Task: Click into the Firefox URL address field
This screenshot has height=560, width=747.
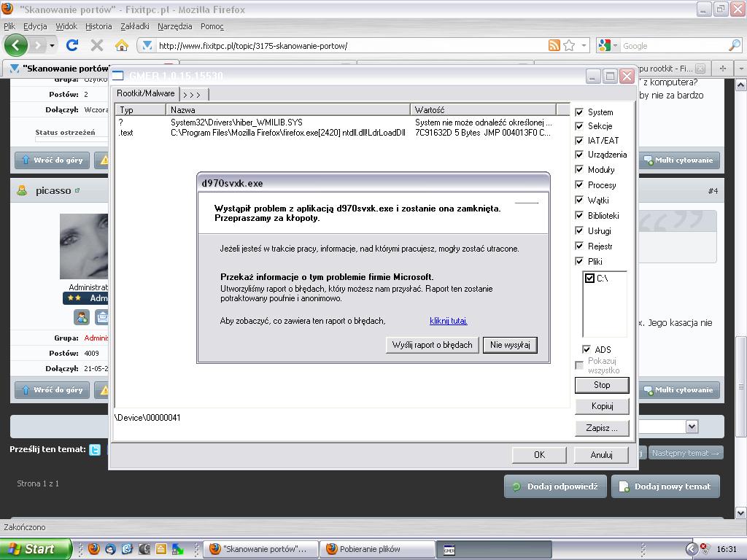Action: click(350, 46)
